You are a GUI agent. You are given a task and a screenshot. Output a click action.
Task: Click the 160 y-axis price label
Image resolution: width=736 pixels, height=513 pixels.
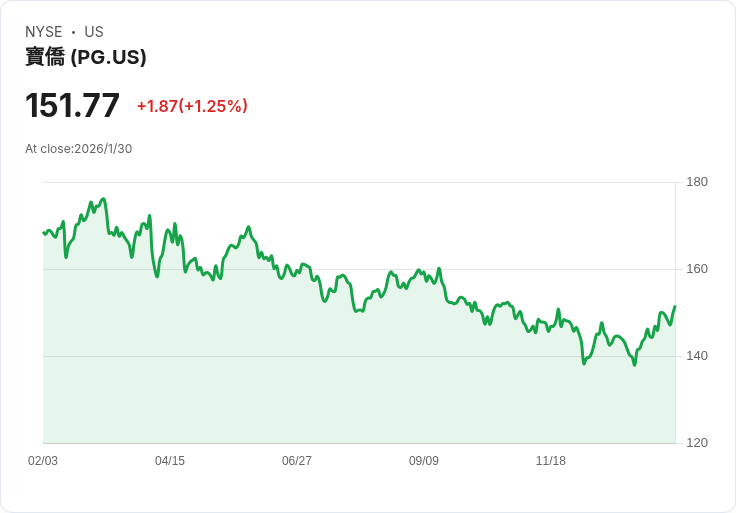click(x=697, y=269)
